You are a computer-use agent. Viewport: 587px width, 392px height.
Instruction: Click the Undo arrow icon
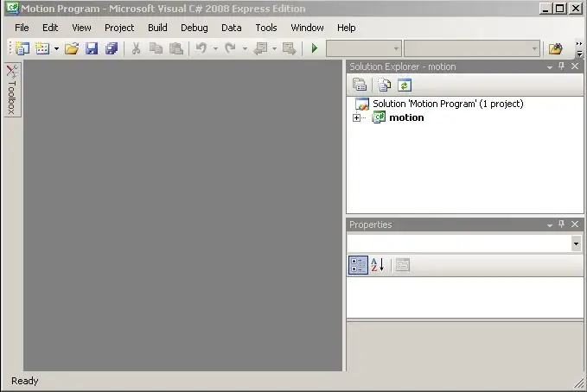point(201,48)
